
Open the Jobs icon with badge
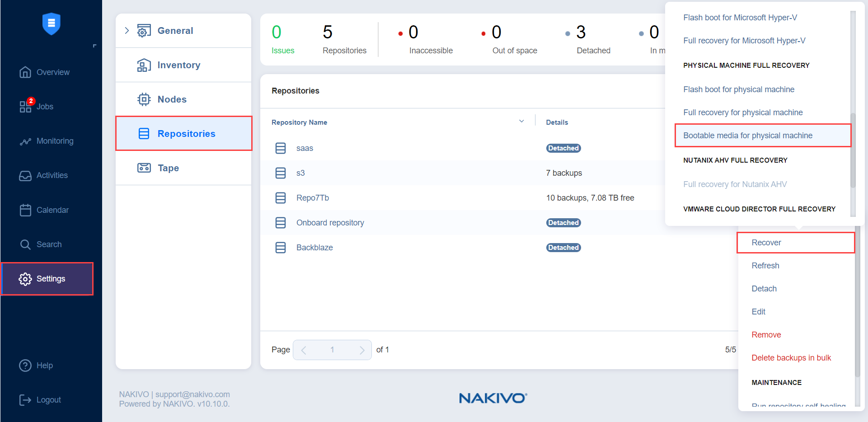[x=25, y=107]
